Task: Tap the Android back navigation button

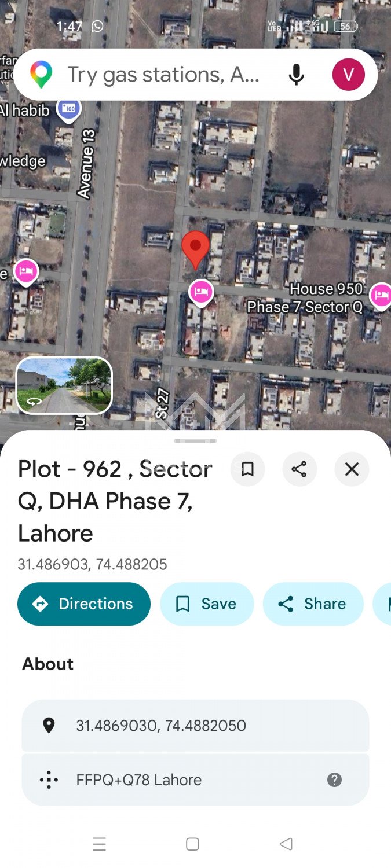Action: pos(286,844)
